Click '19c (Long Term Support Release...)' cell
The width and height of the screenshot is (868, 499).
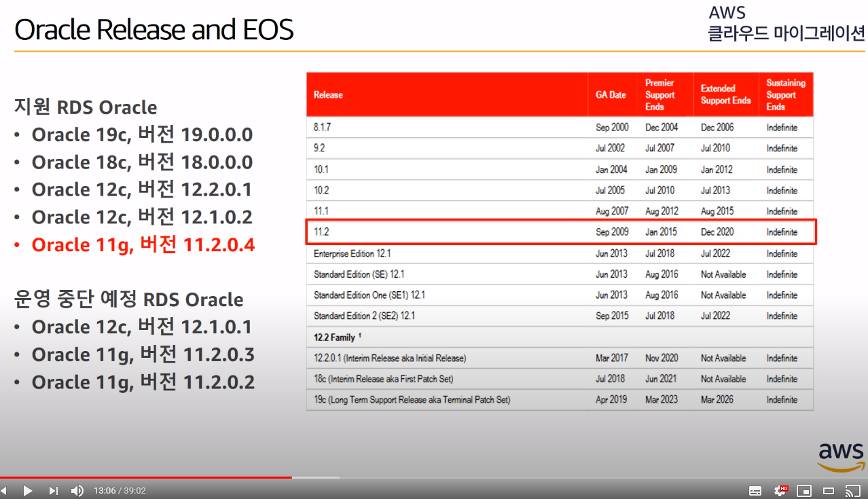point(412,400)
